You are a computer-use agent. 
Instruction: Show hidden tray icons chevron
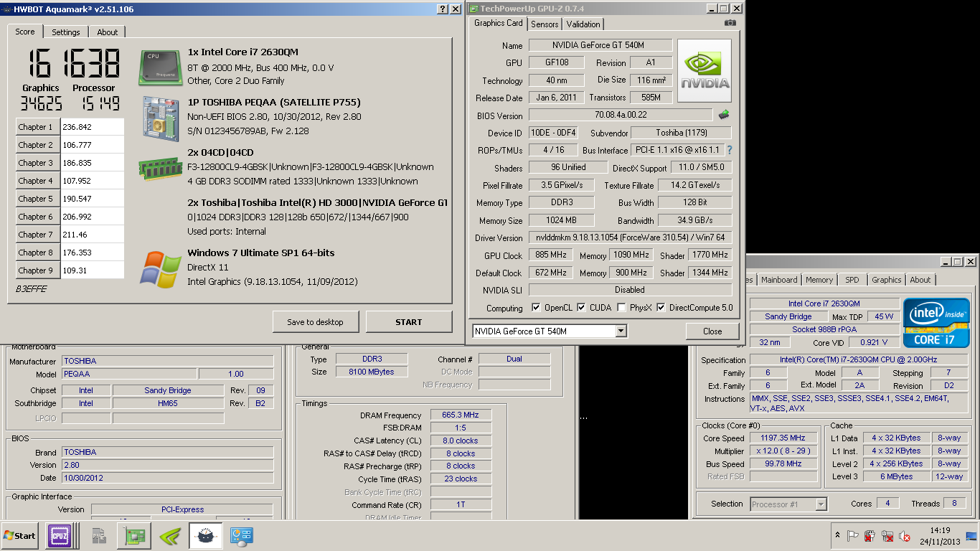tap(837, 536)
